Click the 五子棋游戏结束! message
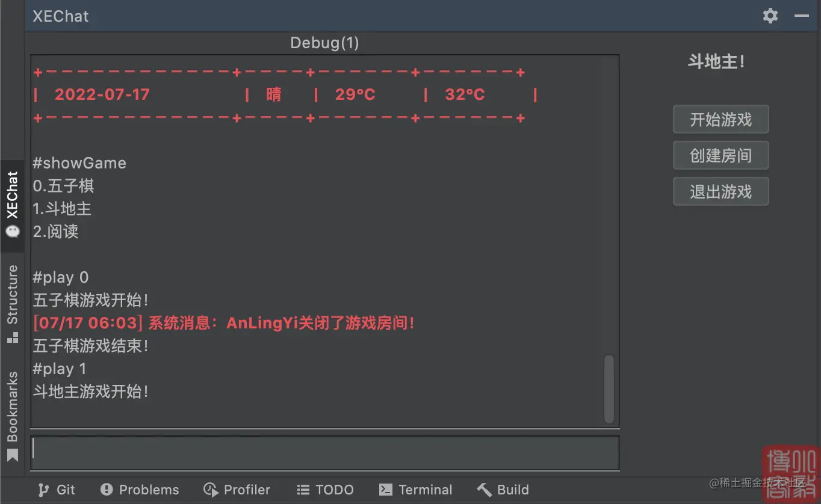The image size is (821, 504). [91, 346]
